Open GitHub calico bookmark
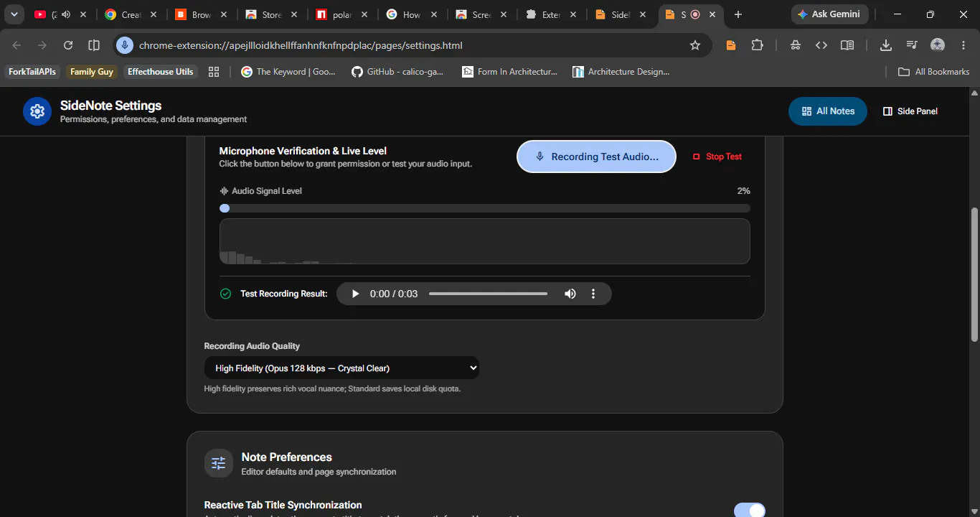 (x=398, y=72)
